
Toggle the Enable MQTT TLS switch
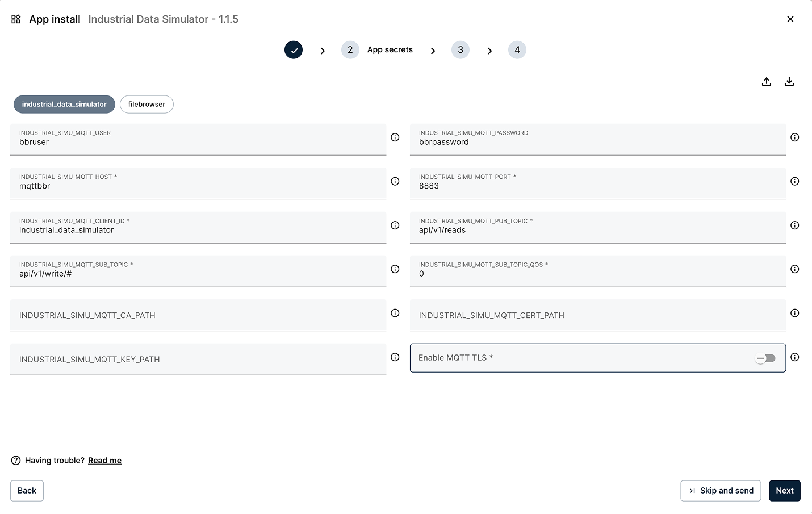coord(765,358)
